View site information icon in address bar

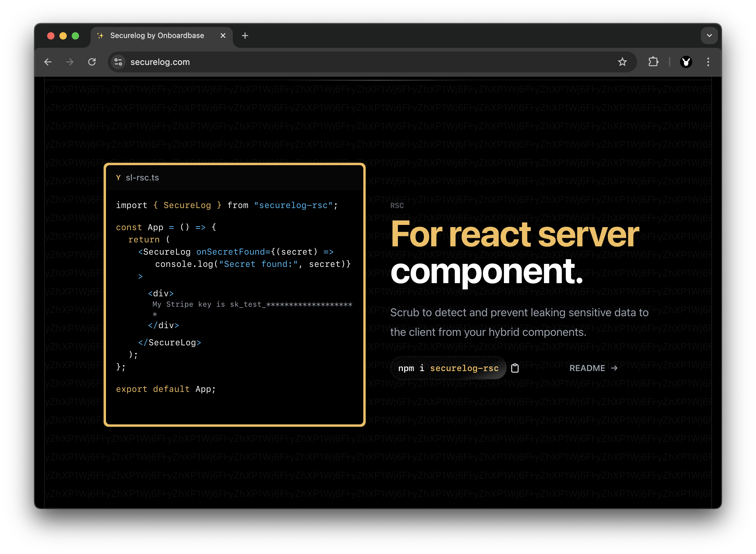tap(118, 62)
